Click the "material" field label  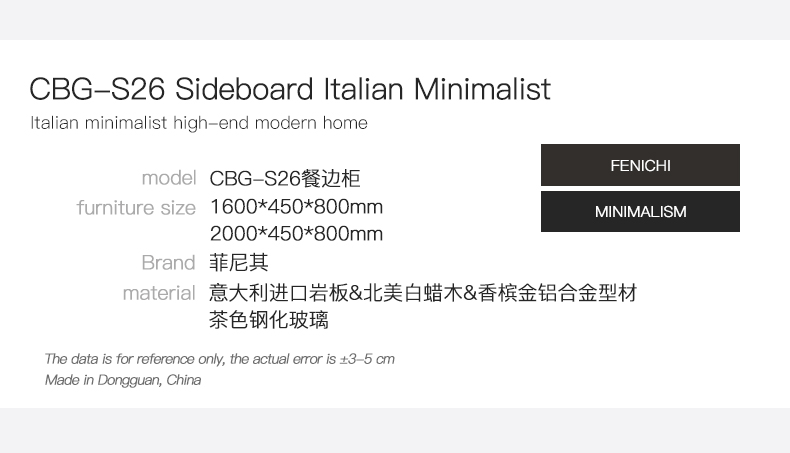158,293
